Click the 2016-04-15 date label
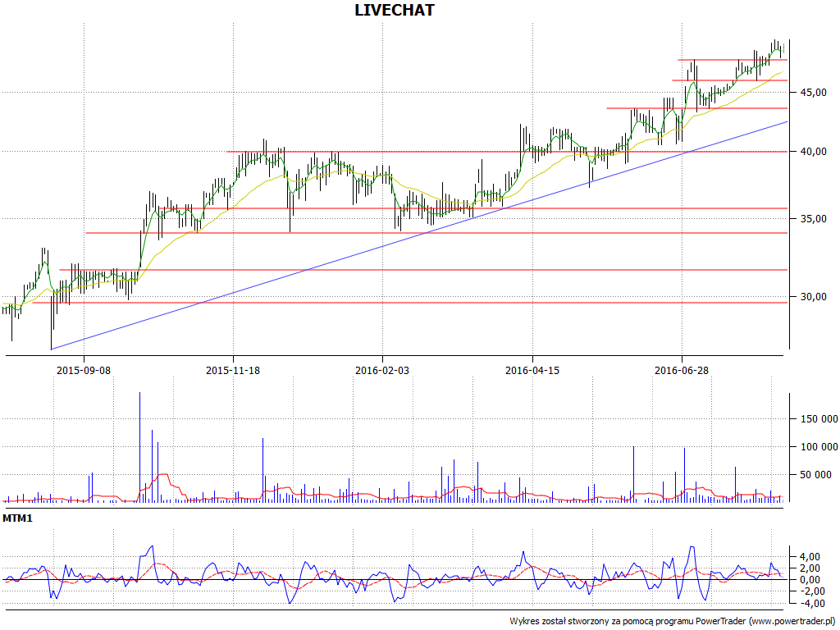 (532, 370)
